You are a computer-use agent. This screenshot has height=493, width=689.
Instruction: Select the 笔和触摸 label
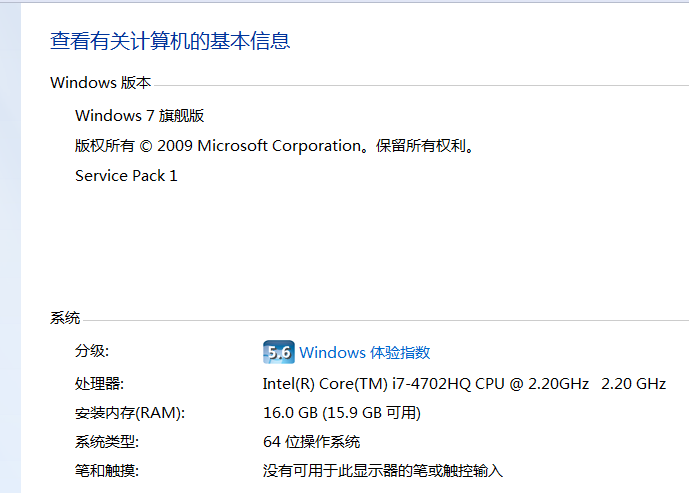click(107, 471)
